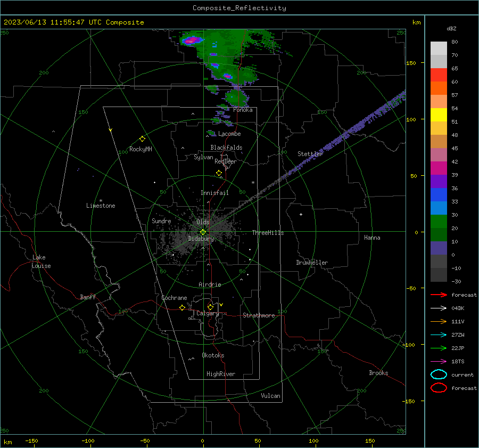This screenshot has width=479, height=448.
Task: Pick the red 65 dBZ color swatch
Action: (439, 75)
